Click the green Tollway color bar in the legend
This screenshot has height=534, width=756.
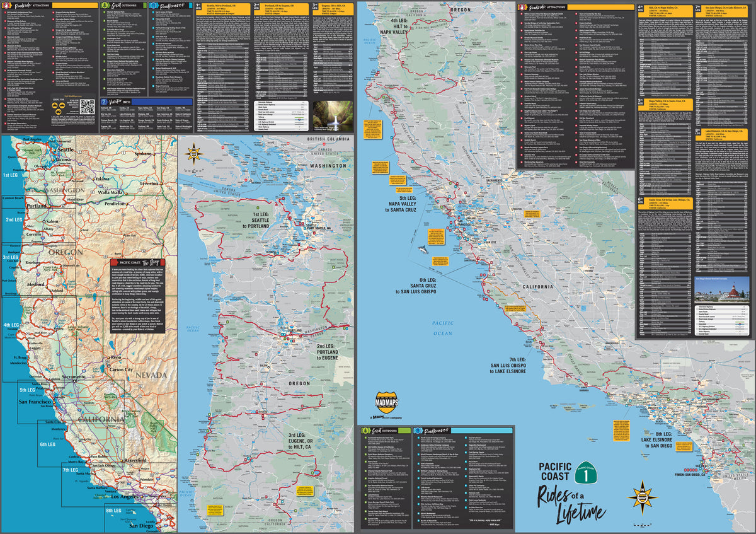pyautogui.click(x=299, y=117)
